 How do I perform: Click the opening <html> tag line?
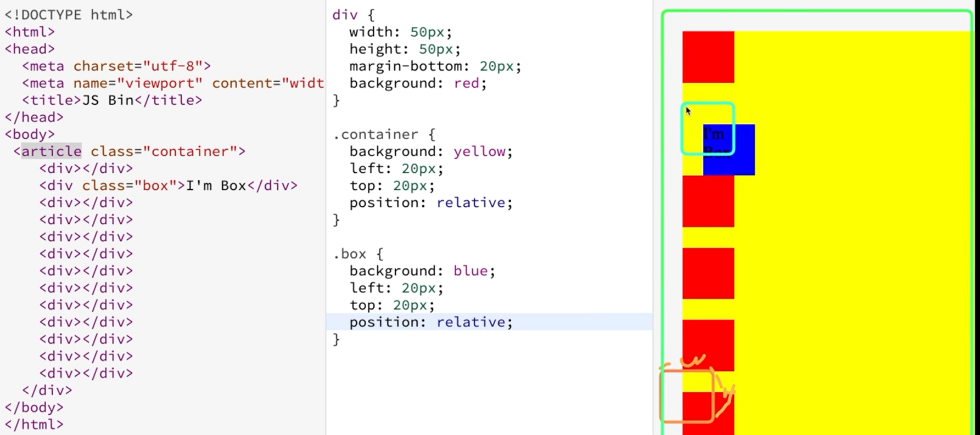[30, 32]
